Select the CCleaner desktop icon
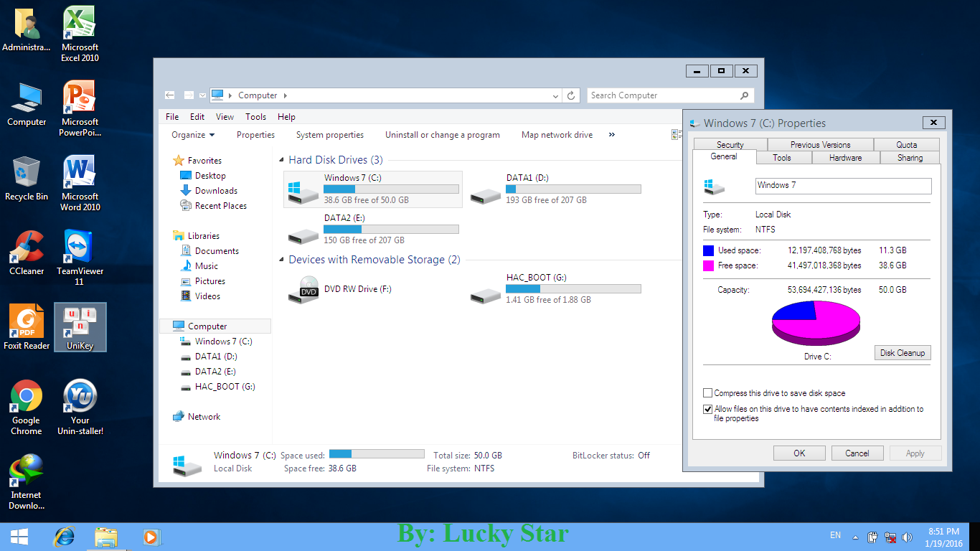Screen dimensions: 980x551 27,253
